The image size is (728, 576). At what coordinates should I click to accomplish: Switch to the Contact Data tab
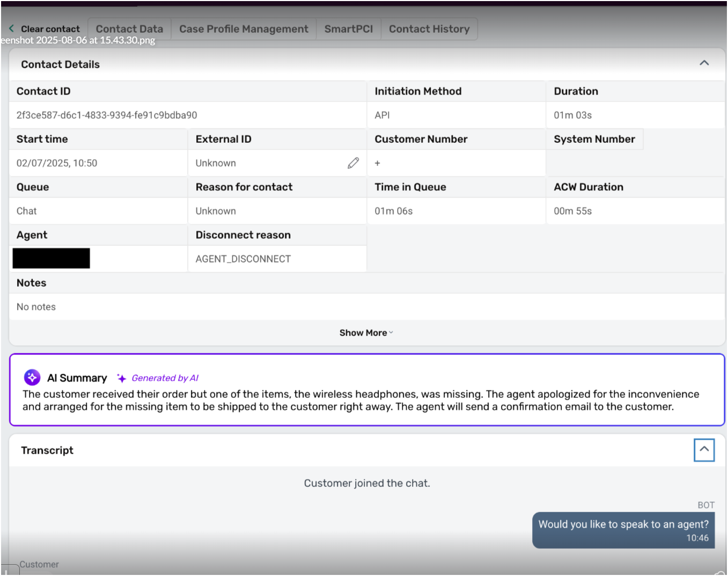point(129,29)
